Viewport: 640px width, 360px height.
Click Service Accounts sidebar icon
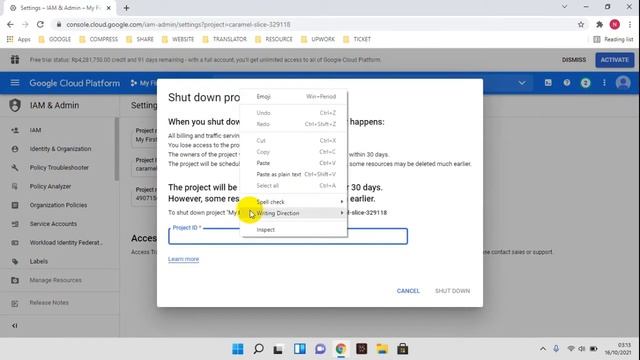15,224
